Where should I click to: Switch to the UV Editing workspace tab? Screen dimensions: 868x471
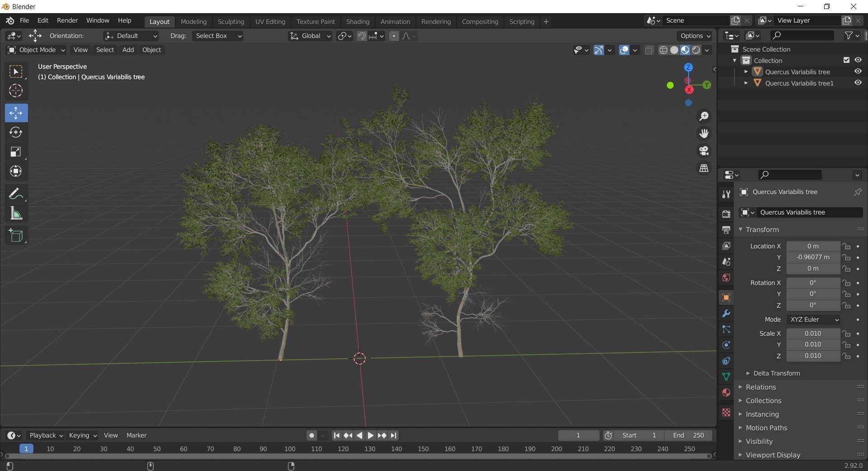(x=270, y=22)
